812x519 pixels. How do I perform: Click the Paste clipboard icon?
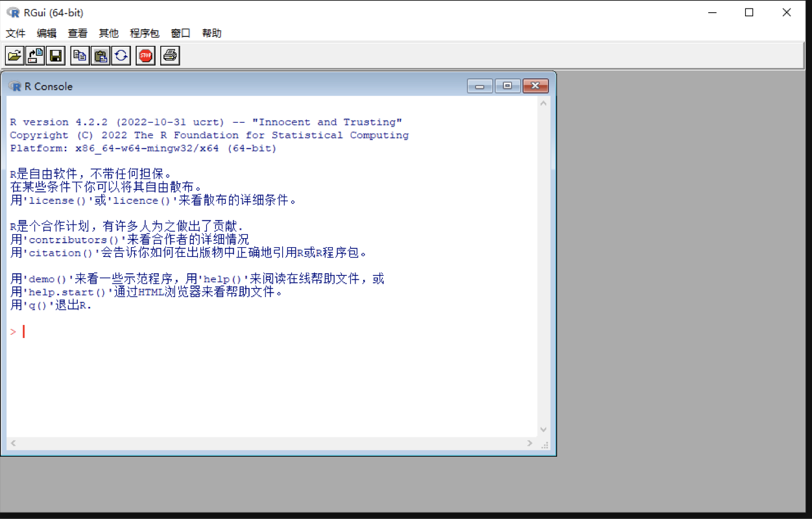[x=101, y=56]
